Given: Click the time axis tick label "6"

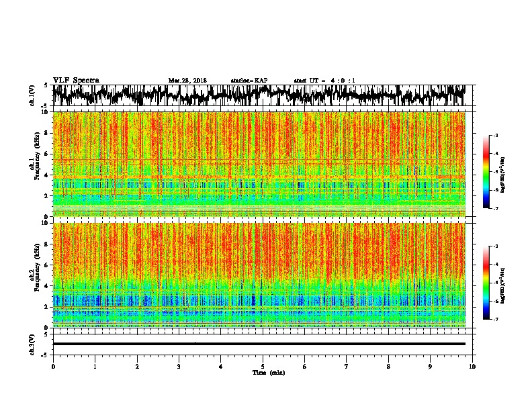Looking at the screenshot, I should 305,367.
